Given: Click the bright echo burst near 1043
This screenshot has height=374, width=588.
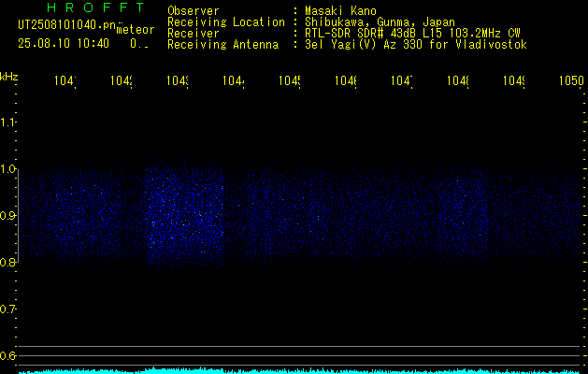Looking at the screenshot, I should tap(185, 216).
